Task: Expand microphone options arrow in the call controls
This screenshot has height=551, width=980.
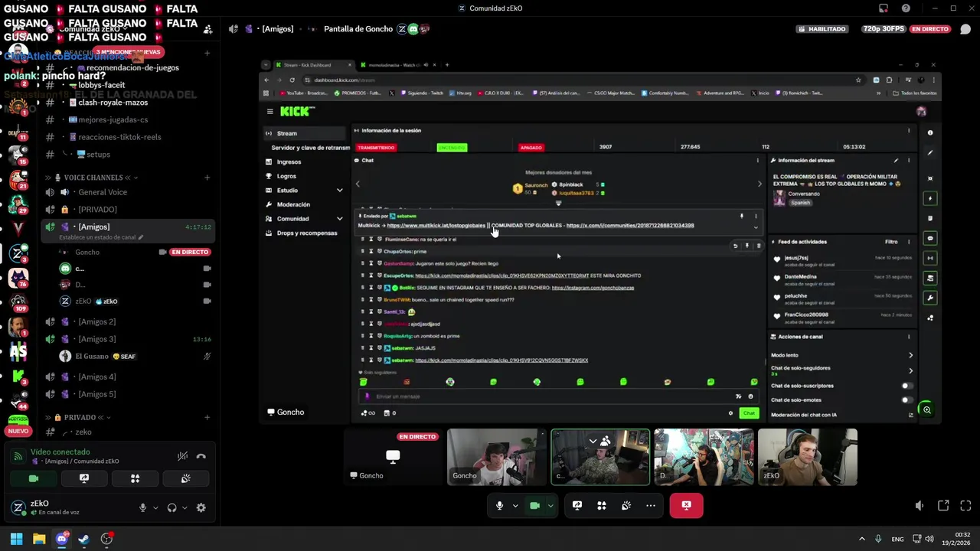Action: (515, 506)
